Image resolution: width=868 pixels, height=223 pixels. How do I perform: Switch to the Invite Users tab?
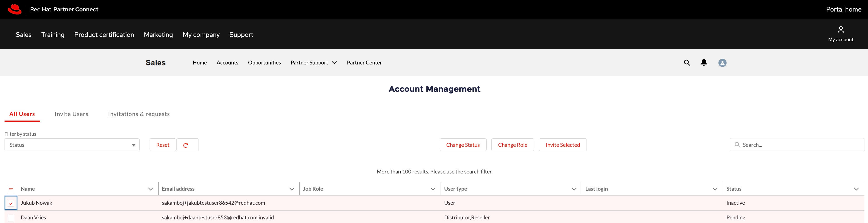pyautogui.click(x=71, y=114)
